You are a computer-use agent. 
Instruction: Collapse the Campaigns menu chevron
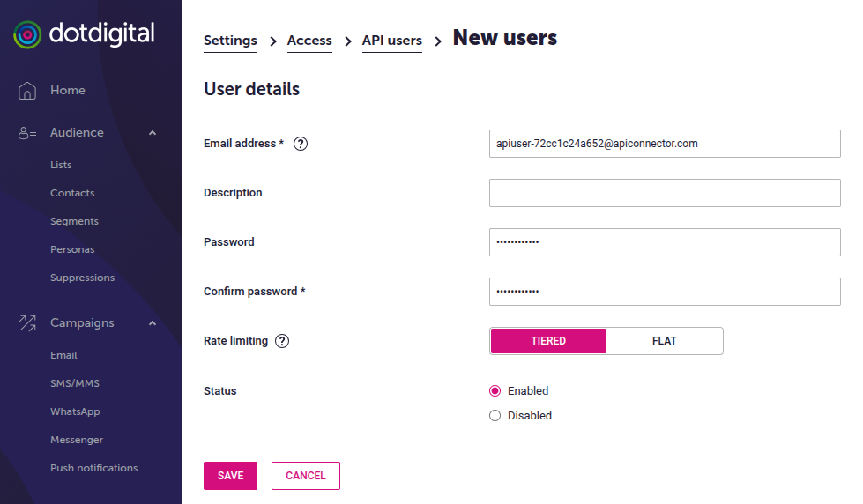click(x=153, y=323)
